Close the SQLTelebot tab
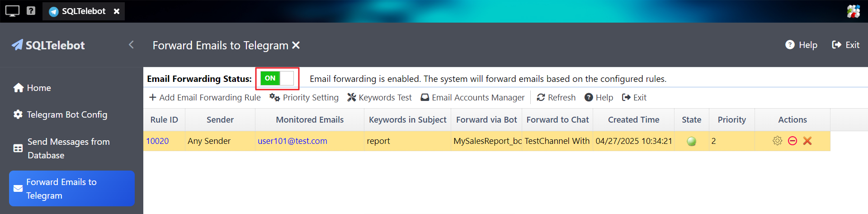This screenshot has width=868, height=214. click(117, 11)
